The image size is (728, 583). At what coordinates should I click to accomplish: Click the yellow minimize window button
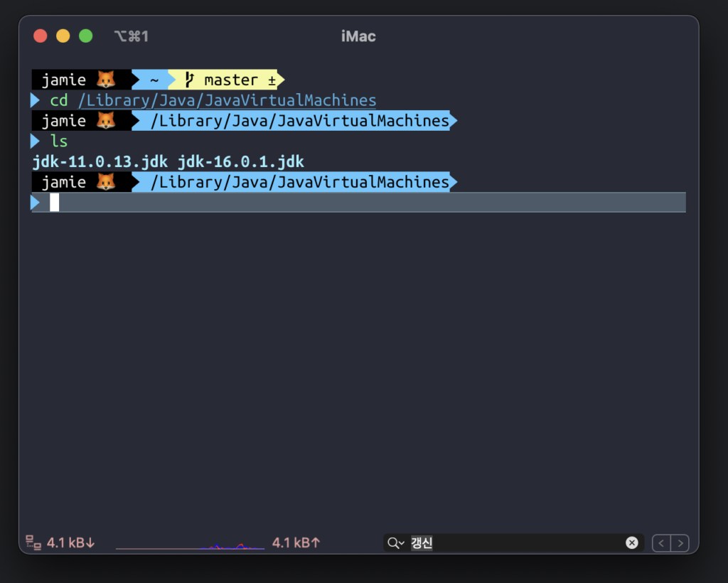click(x=63, y=36)
